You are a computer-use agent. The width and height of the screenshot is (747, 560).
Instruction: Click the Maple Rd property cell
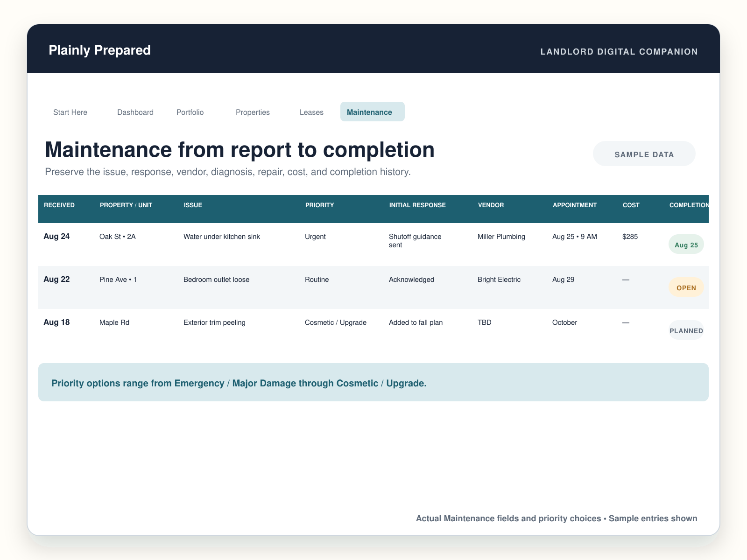(x=114, y=322)
